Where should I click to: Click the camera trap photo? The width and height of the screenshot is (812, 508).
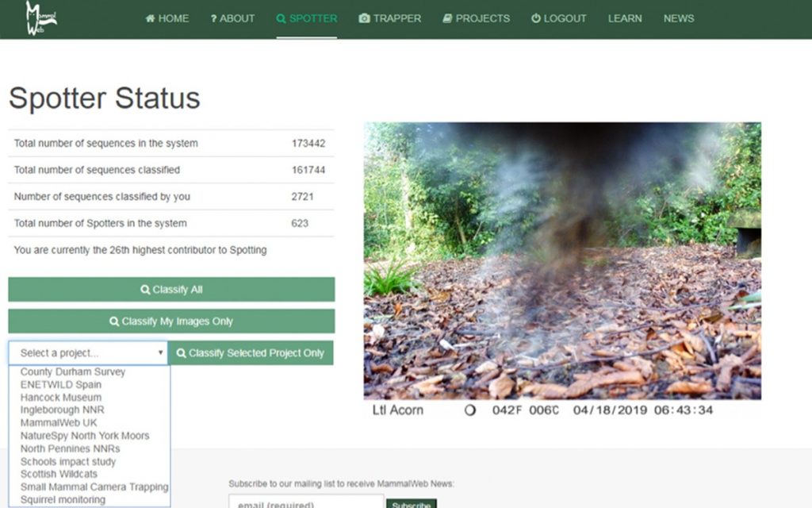click(x=562, y=260)
